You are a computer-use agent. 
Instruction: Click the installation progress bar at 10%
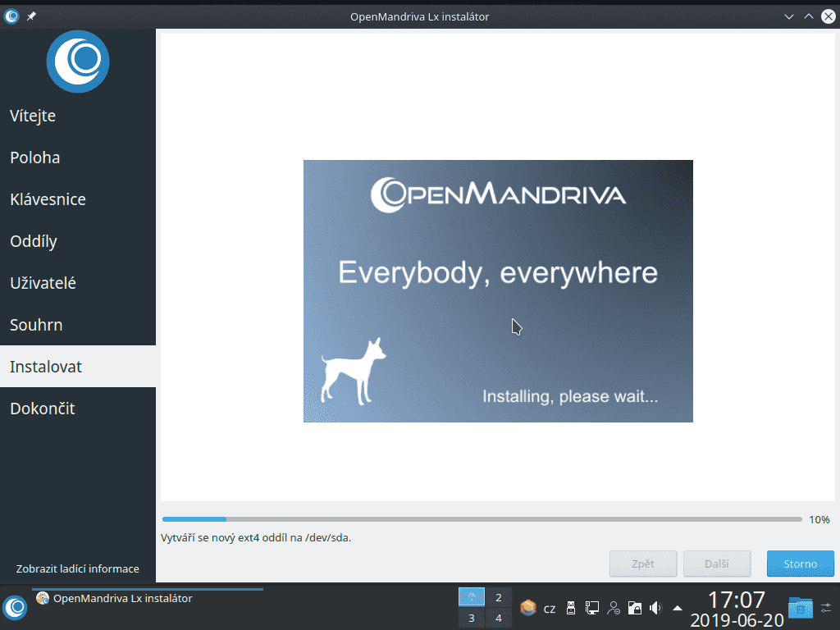[x=482, y=518]
